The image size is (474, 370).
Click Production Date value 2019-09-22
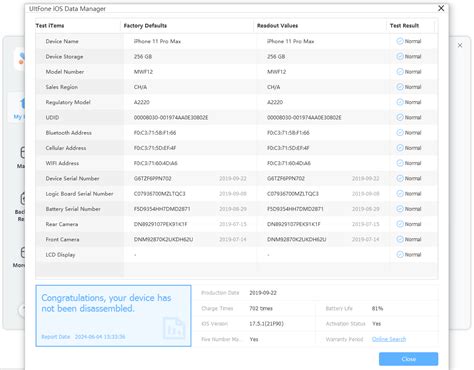[x=263, y=293]
